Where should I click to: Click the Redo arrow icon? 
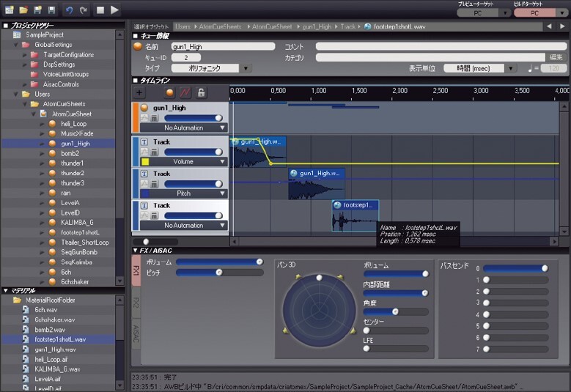click(x=84, y=10)
